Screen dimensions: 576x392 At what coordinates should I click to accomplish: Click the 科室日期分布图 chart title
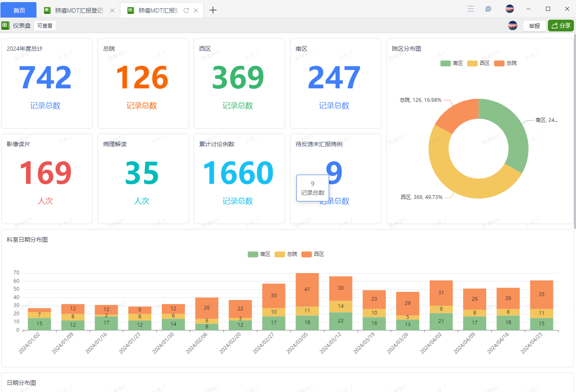27,240
